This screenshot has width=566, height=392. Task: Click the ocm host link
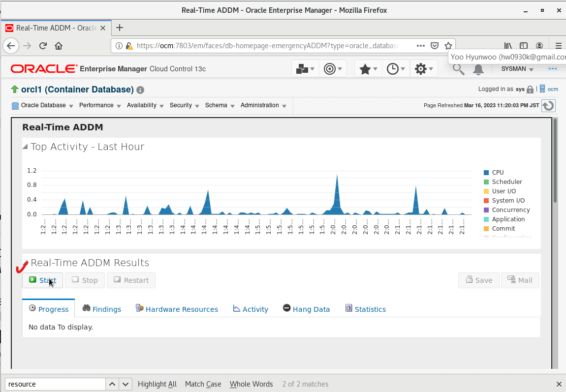(553, 89)
